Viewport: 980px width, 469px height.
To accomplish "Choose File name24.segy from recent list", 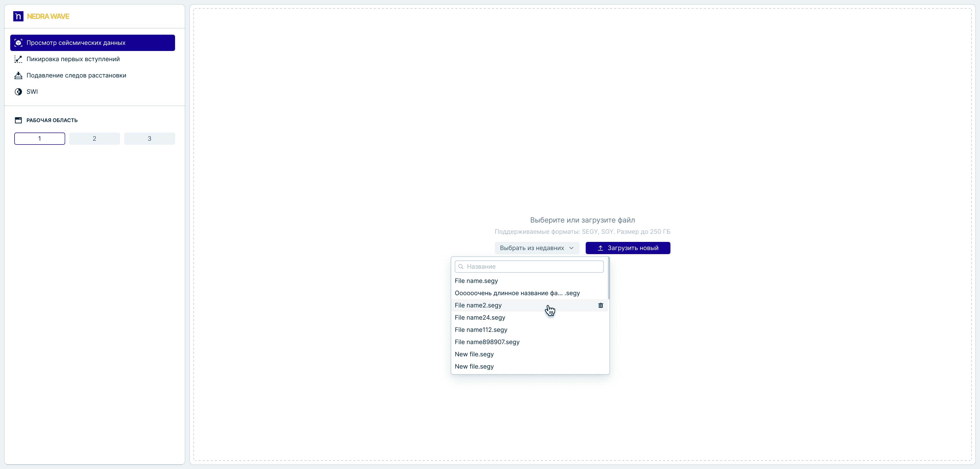I will [480, 317].
